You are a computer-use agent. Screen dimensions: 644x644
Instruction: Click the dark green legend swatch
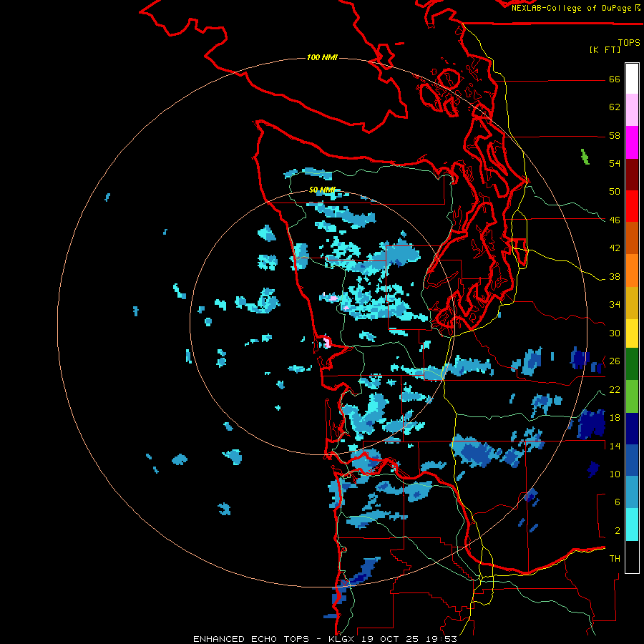tap(632, 364)
